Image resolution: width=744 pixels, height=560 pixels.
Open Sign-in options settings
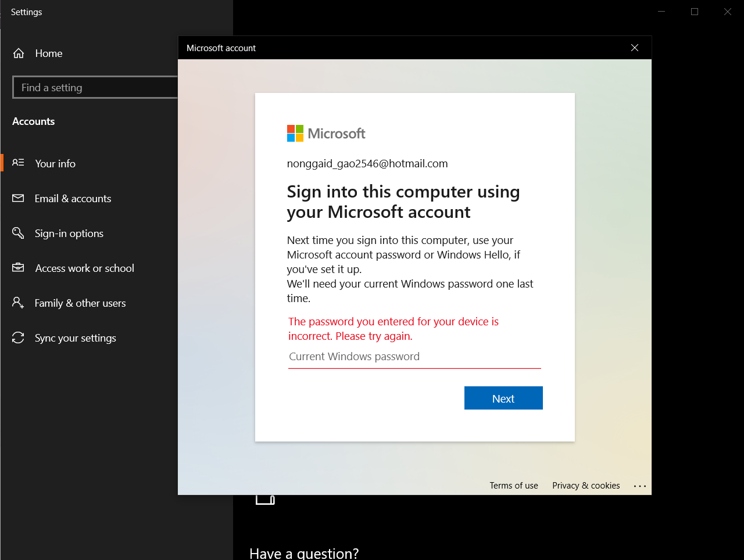[x=69, y=234]
